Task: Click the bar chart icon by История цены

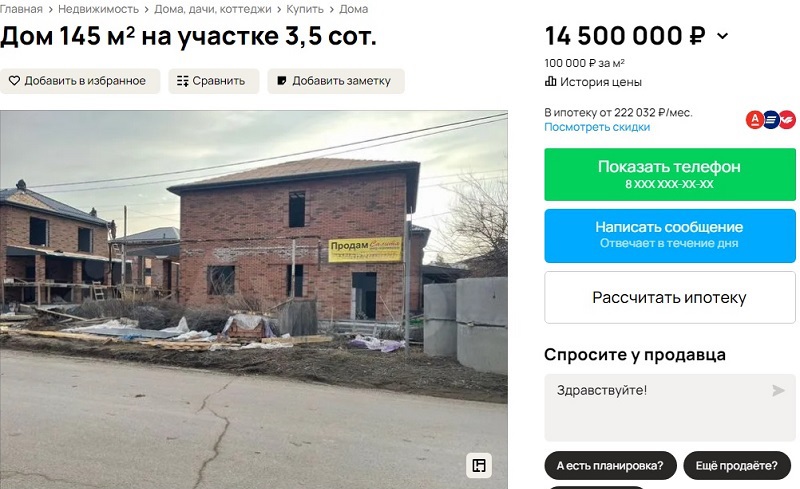Action: 551,81
